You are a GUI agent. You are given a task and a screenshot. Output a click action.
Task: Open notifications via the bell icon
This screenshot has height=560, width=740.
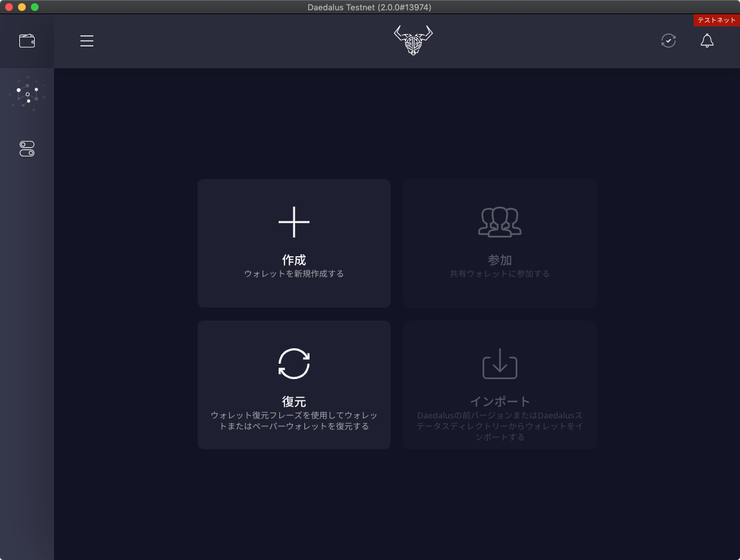coord(707,41)
